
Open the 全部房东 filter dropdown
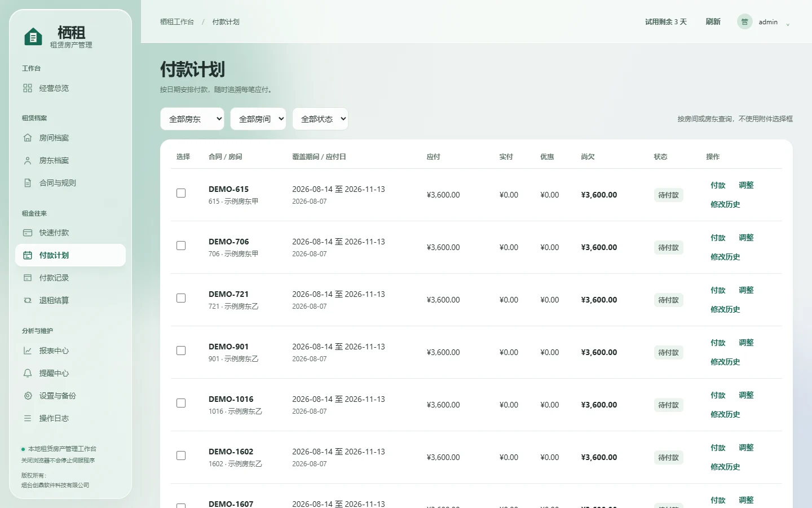tap(192, 119)
